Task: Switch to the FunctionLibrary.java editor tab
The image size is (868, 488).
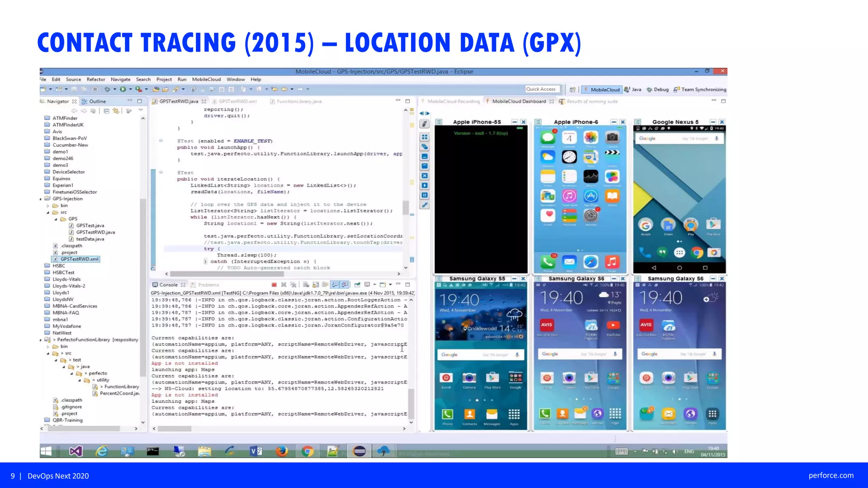Action: 296,101
